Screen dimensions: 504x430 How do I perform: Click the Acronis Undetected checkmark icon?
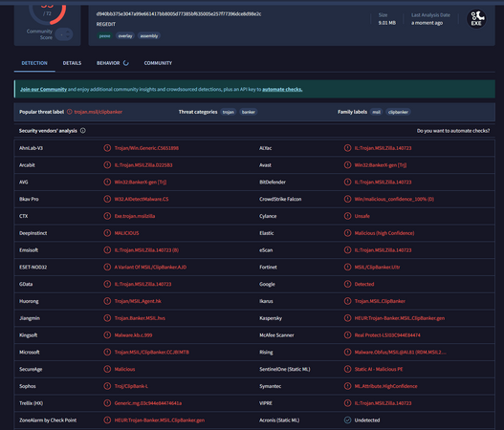click(347, 420)
